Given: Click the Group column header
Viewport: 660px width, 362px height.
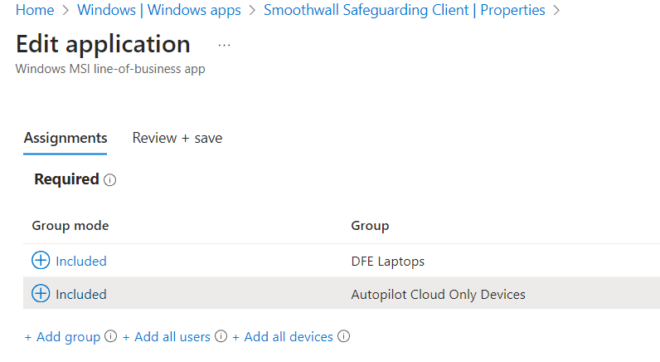Looking at the screenshot, I should click(x=370, y=226).
